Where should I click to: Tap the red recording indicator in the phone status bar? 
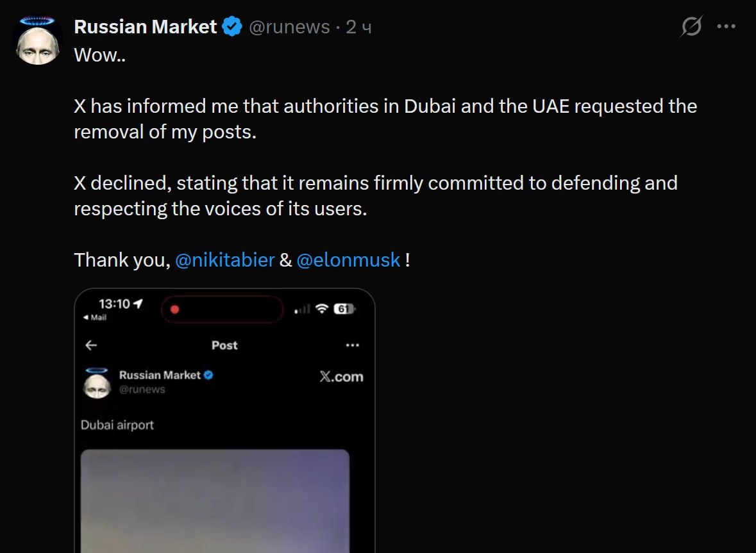pyautogui.click(x=174, y=310)
